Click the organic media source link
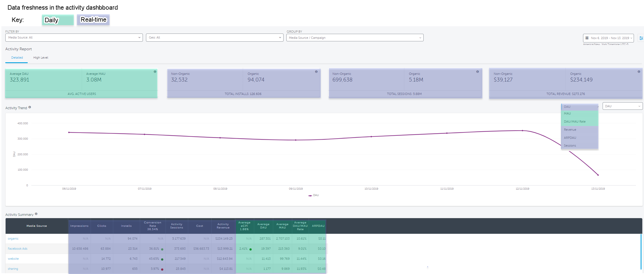The height and width of the screenshot is (274, 644). click(13, 239)
